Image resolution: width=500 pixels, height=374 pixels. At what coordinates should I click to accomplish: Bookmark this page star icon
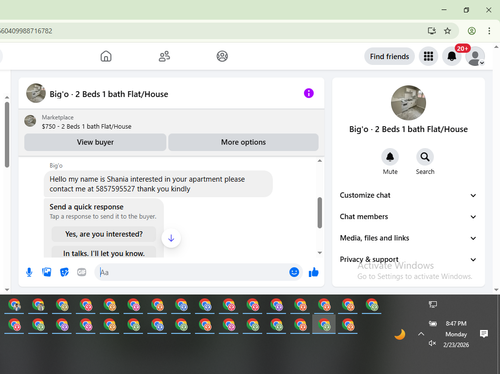click(x=447, y=31)
